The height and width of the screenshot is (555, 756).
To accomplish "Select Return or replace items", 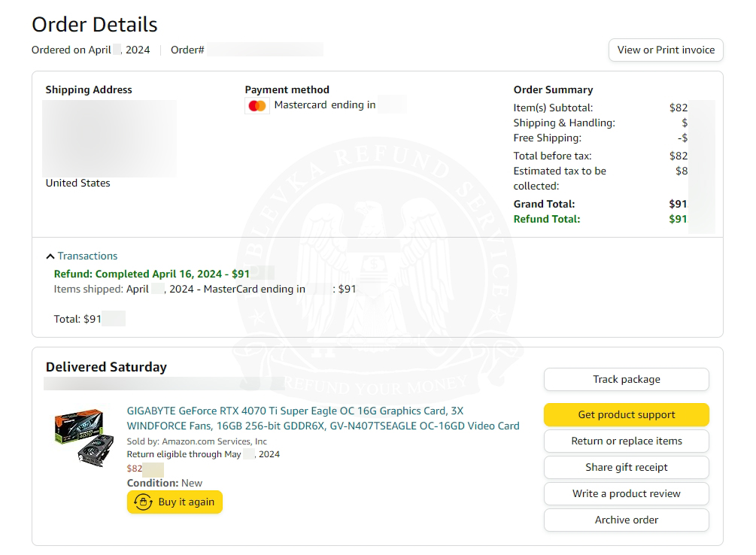I will pos(627,441).
